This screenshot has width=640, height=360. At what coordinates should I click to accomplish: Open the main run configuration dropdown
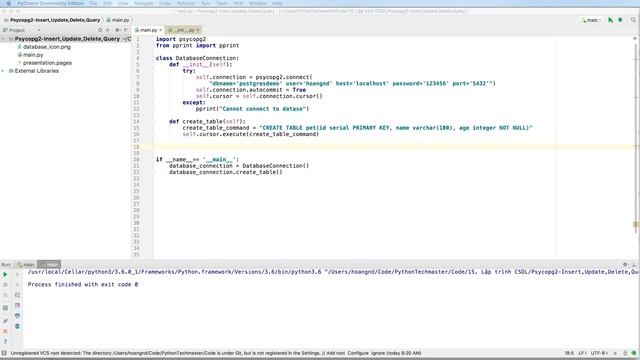(x=591, y=20)
